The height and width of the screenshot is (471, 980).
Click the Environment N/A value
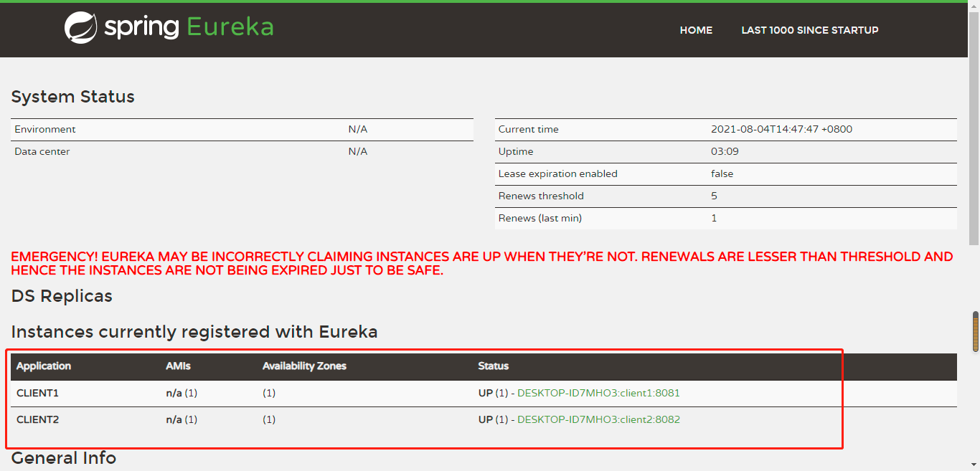[358, 130]
